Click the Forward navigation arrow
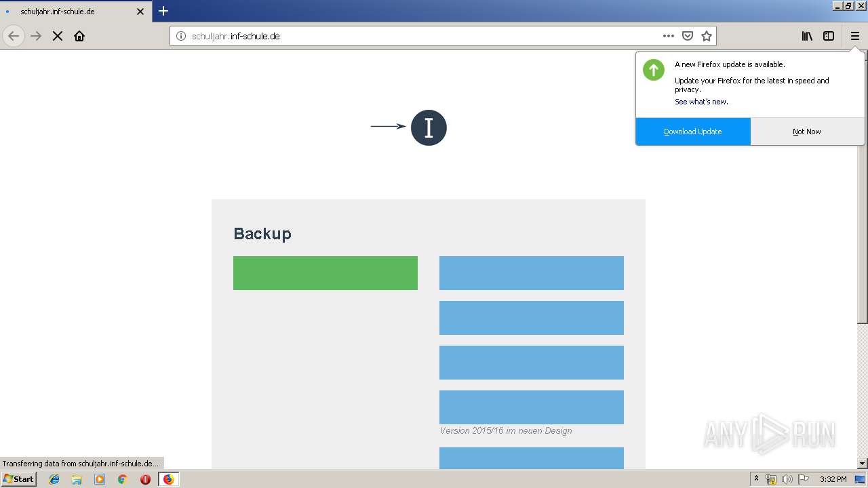 [x=36, y=36]
